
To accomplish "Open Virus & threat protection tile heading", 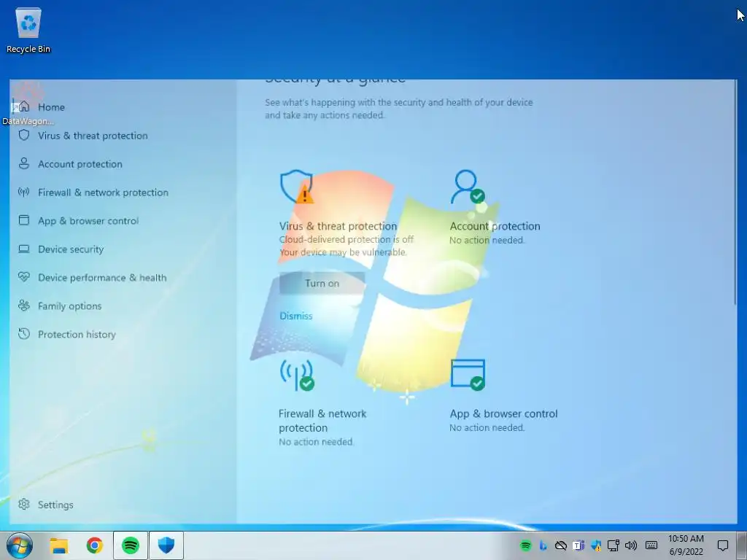I will pyautogui.click(x=338, y=226).
